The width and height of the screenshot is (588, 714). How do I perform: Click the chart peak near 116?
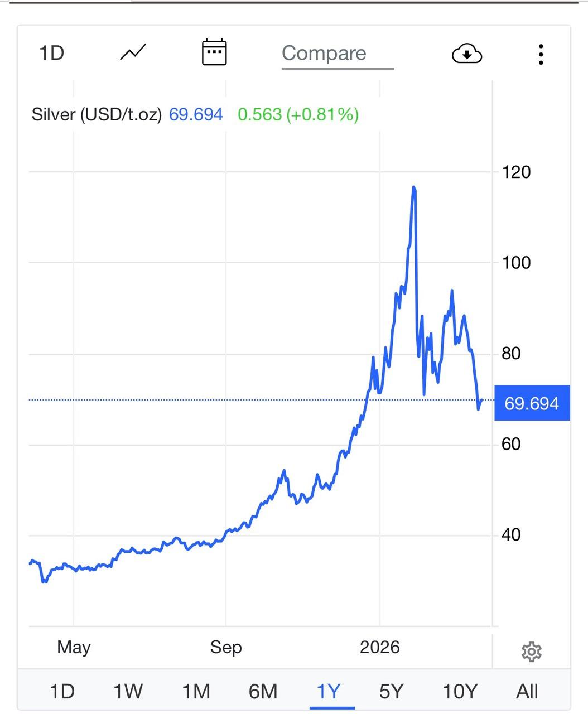[414, 187]
